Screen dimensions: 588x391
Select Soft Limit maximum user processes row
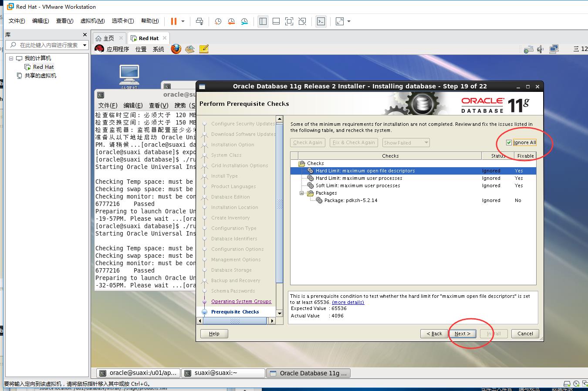(x=413, y=185)
